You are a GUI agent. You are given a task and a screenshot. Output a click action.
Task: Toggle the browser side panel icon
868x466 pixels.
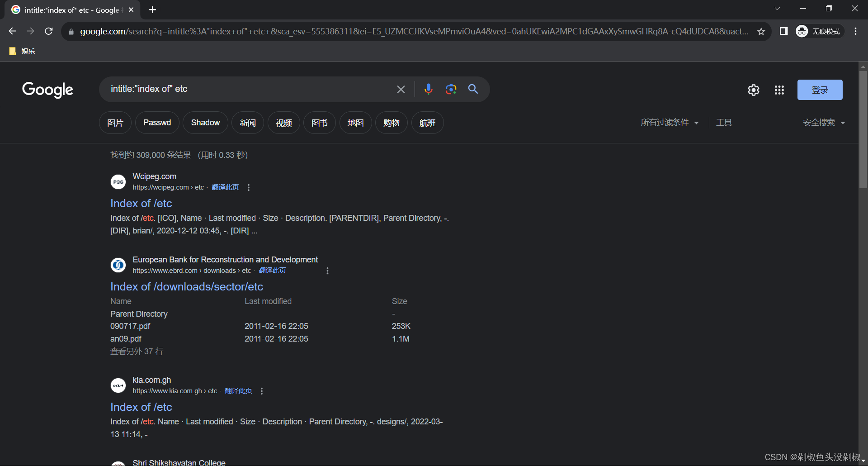[x=784, y=31]
